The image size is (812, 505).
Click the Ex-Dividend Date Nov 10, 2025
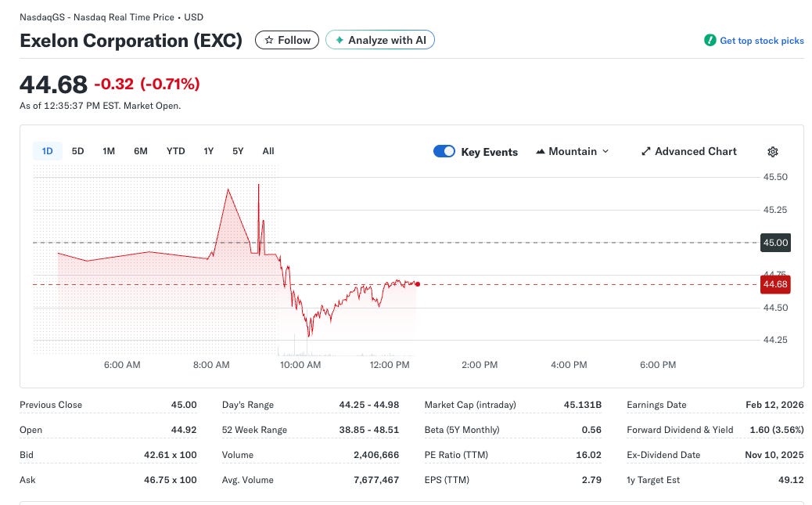pyautogui.click(x=774, y=455)
